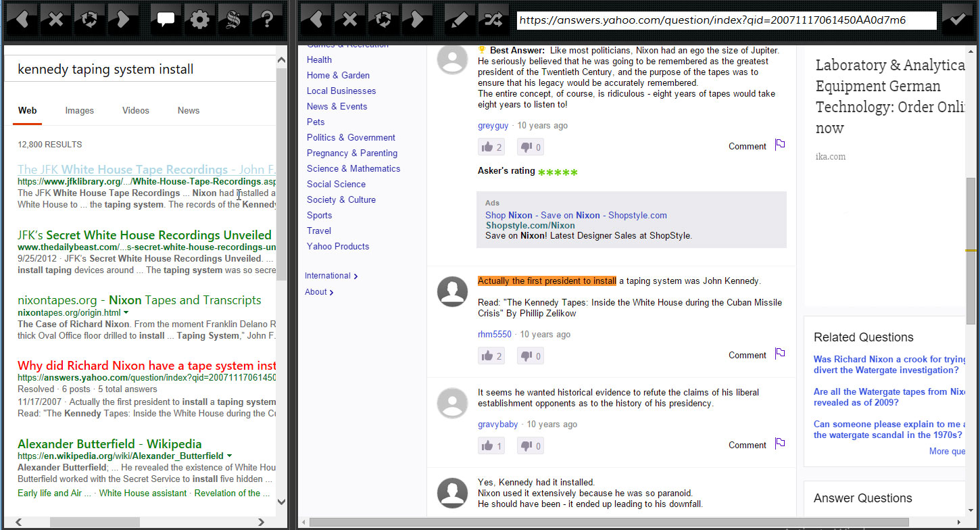Go back in the right browser panel
980x530 pixels.
[316, 20]
